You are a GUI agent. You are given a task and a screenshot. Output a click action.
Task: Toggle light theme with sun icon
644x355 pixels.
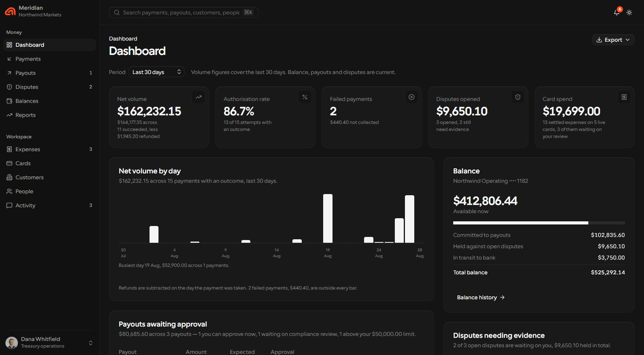[x=629, y=12]
